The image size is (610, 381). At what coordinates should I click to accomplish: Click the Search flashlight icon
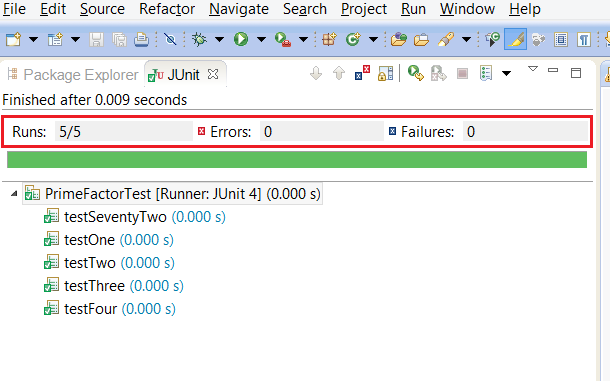click(x=446, y=39)
